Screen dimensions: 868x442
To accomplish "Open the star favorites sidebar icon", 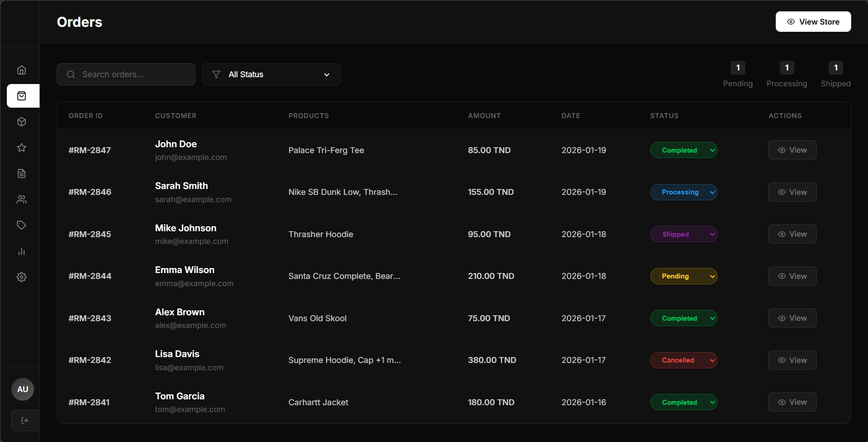I will click(21, 148).
